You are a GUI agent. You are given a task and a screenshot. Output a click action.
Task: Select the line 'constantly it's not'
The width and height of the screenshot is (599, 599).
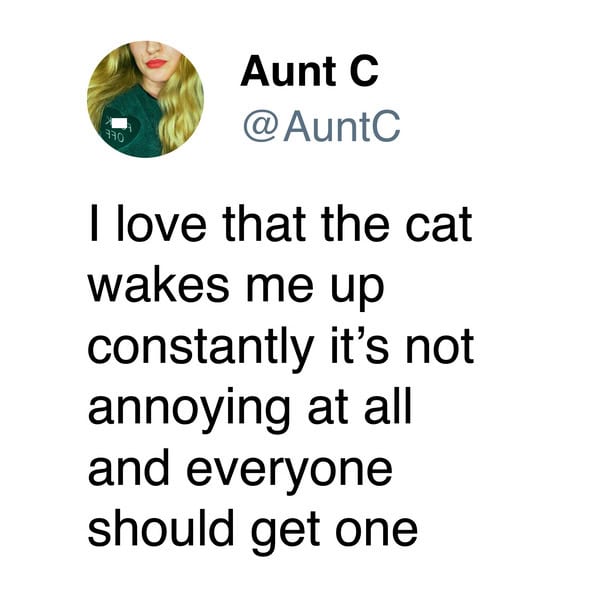point(281,348)
